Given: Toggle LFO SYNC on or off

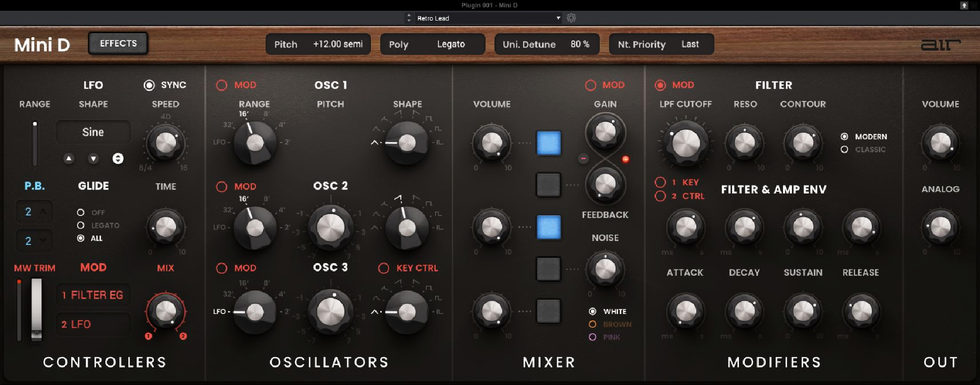Looking at the screenshot, I should 149,85.
